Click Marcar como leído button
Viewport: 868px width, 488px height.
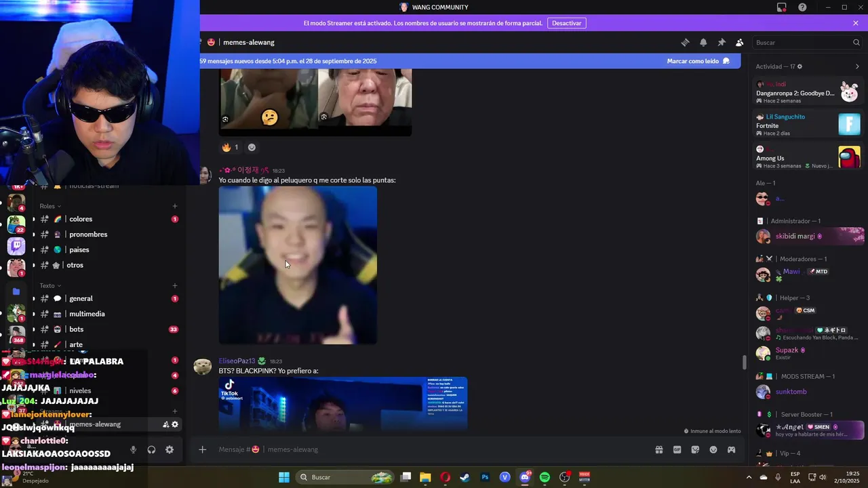pos(698,61)
